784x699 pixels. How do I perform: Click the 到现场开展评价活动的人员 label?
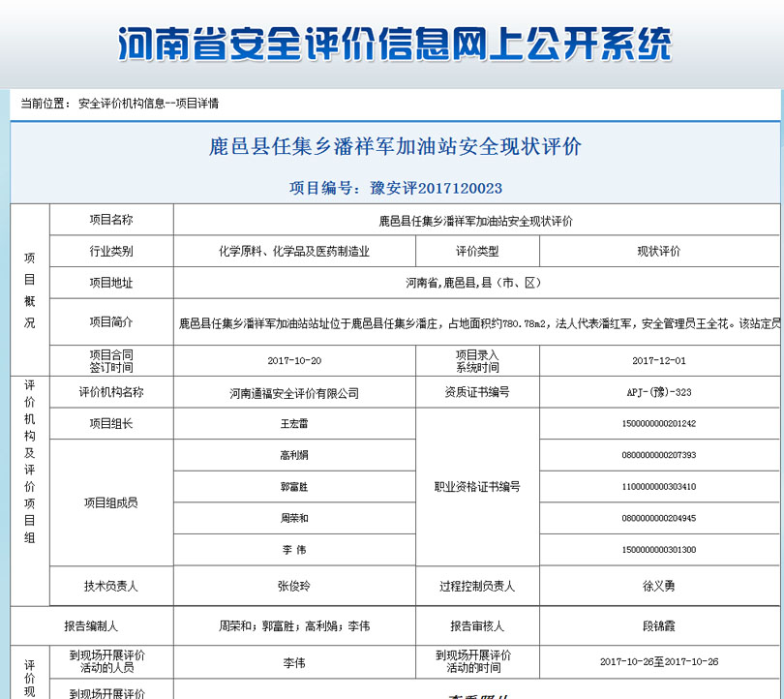tap(107, 661)
